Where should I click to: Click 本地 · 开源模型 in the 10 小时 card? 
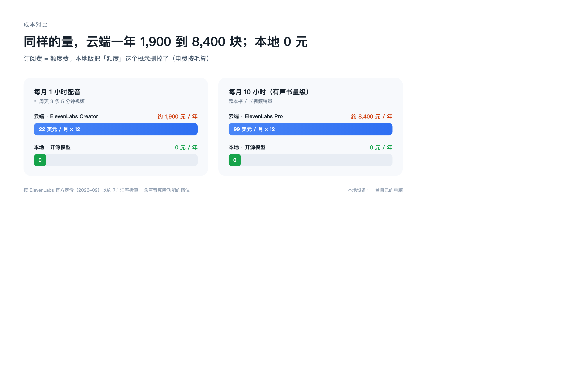tap(247, 147)
